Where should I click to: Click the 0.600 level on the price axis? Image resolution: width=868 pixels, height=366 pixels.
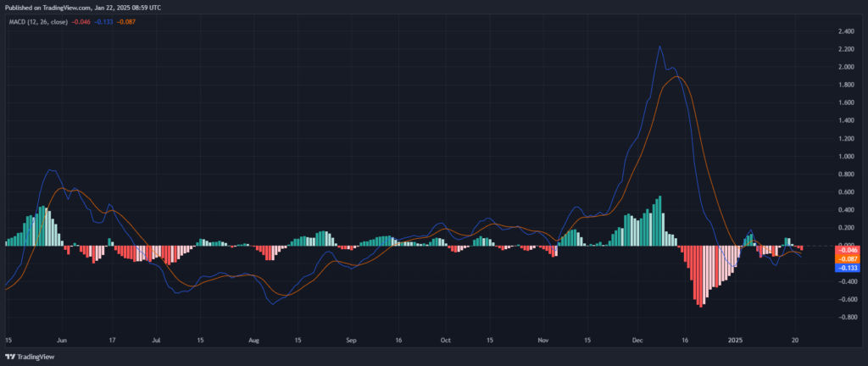coord(846,191)
